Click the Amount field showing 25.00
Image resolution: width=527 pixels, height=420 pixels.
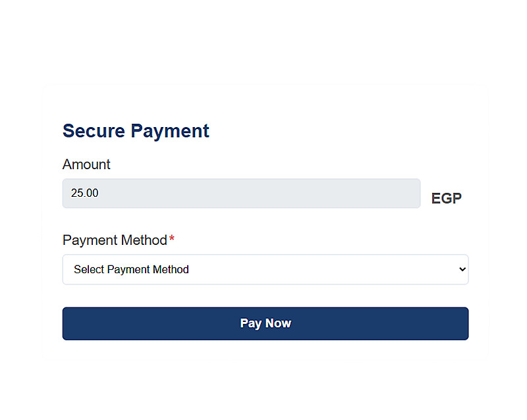[x=241, y=194]
